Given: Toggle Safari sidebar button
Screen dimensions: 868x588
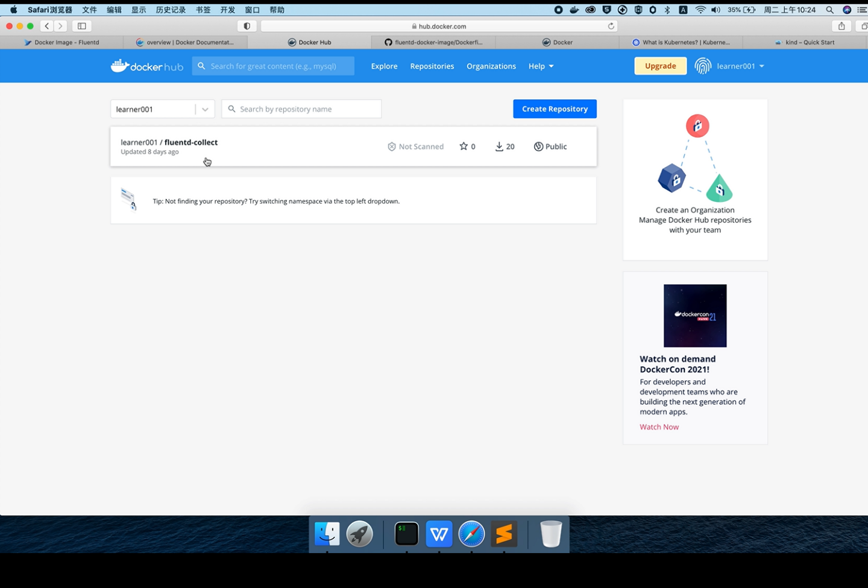Looking at the screenshot, I should [x=82, y=26].
